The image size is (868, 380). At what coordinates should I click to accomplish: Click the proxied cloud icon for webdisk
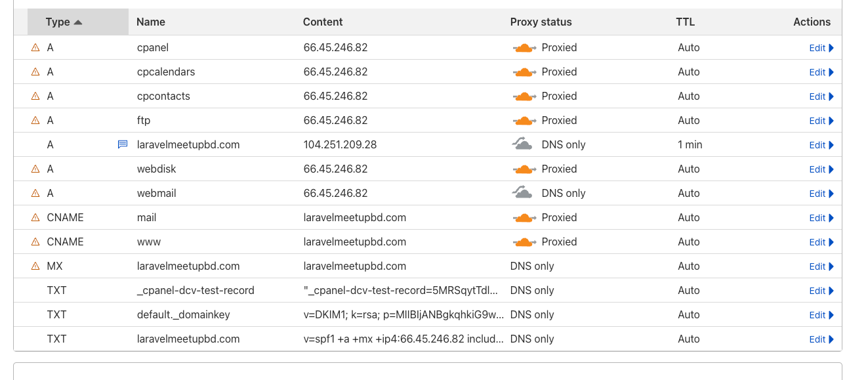coord(524,169)
